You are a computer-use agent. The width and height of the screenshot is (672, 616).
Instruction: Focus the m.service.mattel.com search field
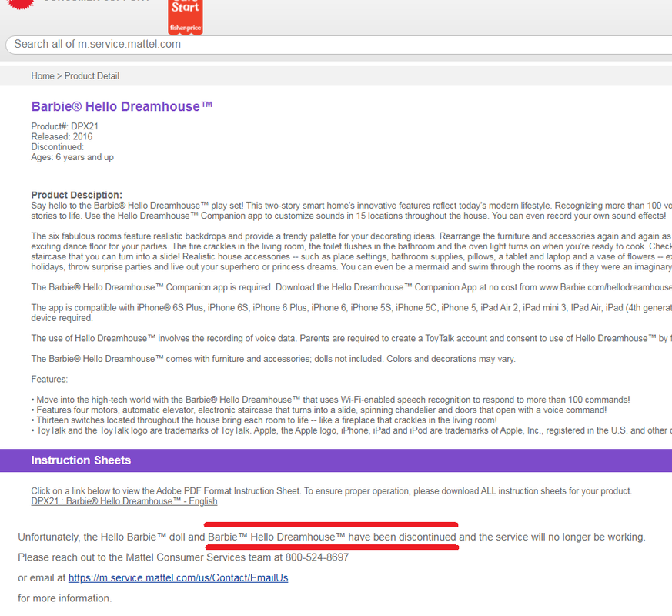(x=339, y=45)
